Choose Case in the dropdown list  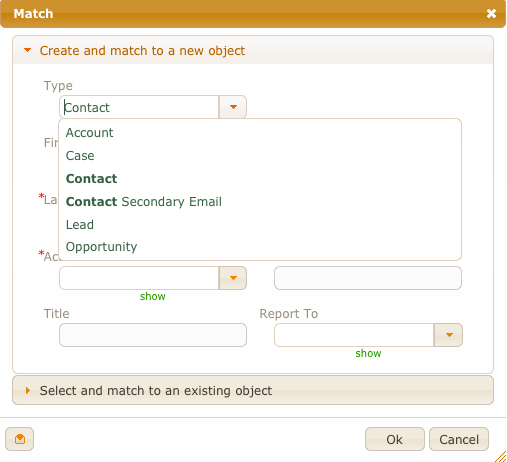pos(80,156)
